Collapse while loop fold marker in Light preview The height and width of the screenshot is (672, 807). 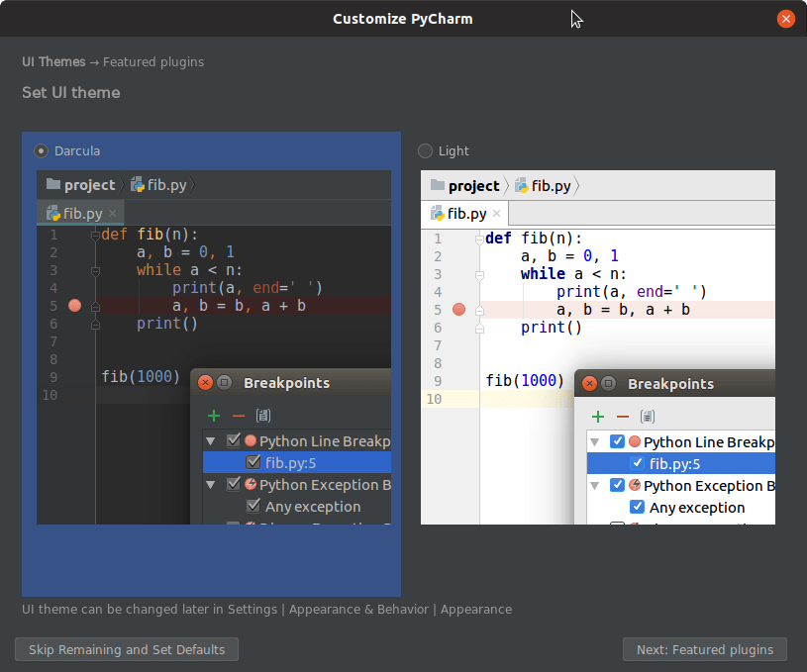pyautogui.click(x=479, y=275)
